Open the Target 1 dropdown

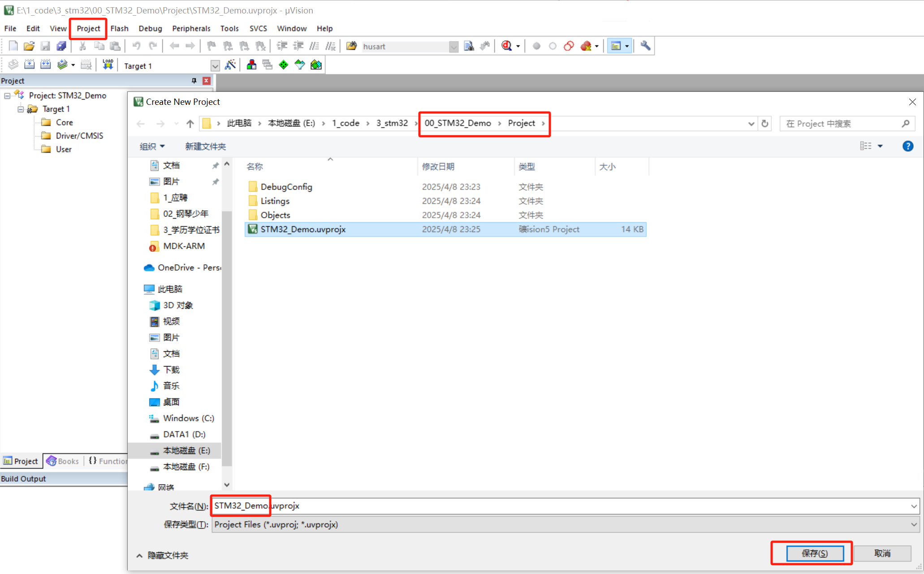215,66
